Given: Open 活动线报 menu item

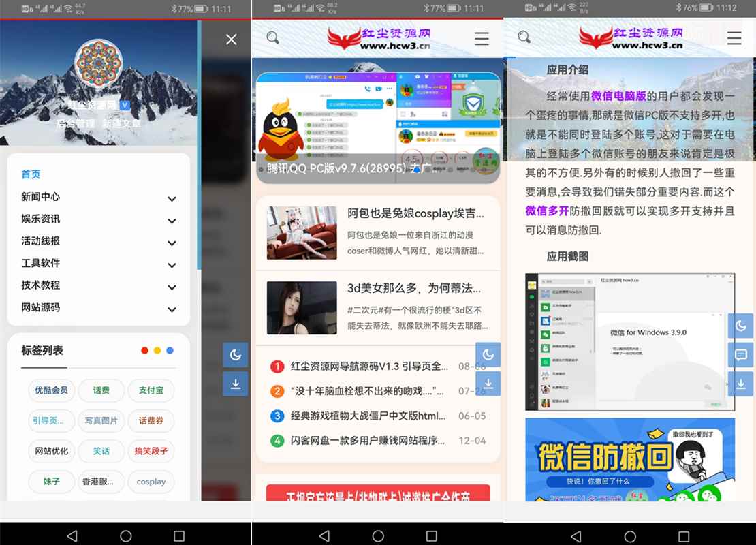Looking at the screenshot, I should (x=40, y=240).
